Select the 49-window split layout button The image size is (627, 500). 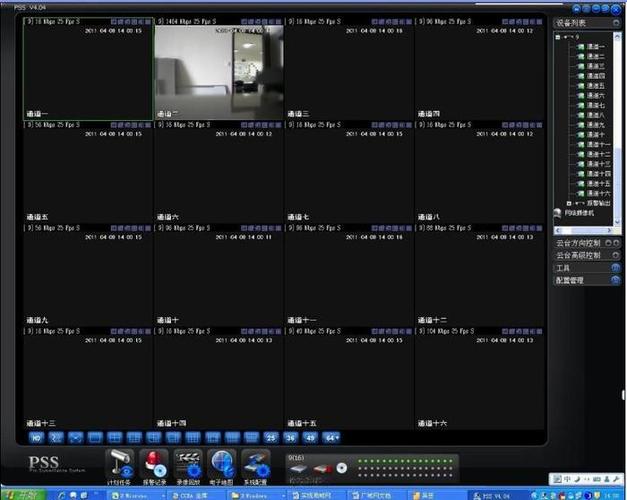310,438
